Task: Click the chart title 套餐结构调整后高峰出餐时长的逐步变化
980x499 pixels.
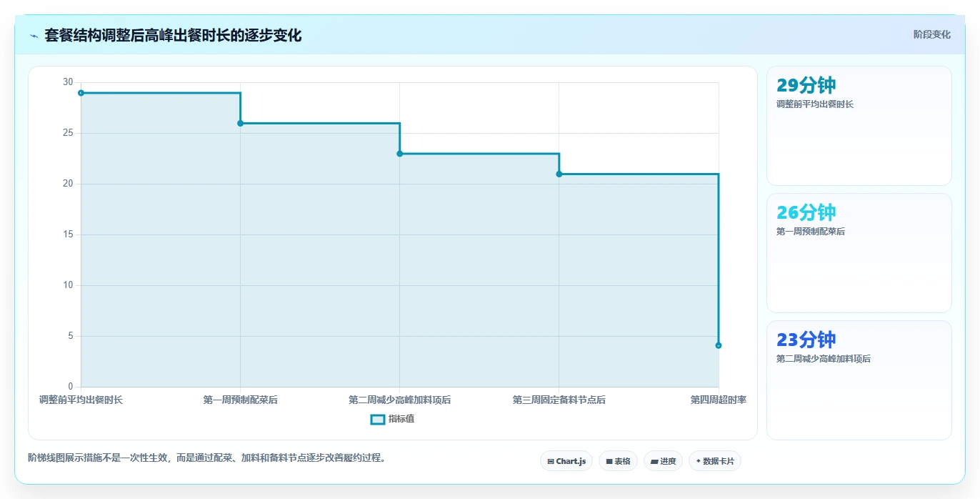Action: click(173, 35)
